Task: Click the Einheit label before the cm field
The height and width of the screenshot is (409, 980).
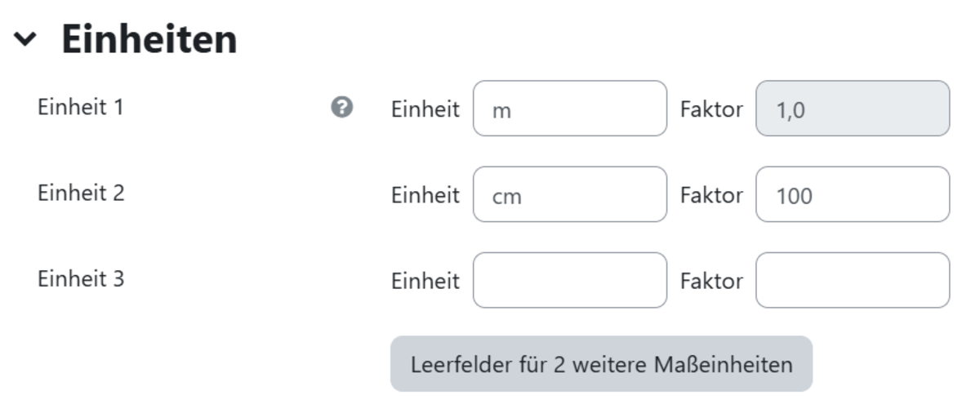Action: [x=425, y=195]
